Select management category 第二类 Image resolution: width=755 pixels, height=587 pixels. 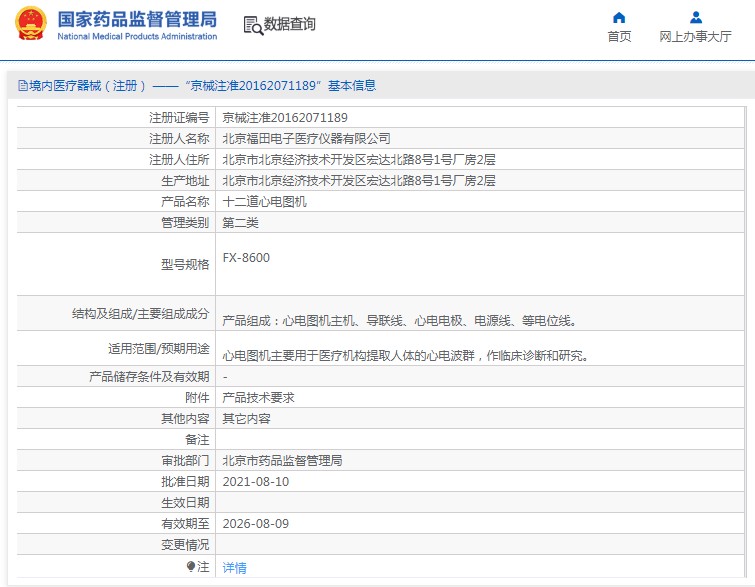tap(240, 222)
